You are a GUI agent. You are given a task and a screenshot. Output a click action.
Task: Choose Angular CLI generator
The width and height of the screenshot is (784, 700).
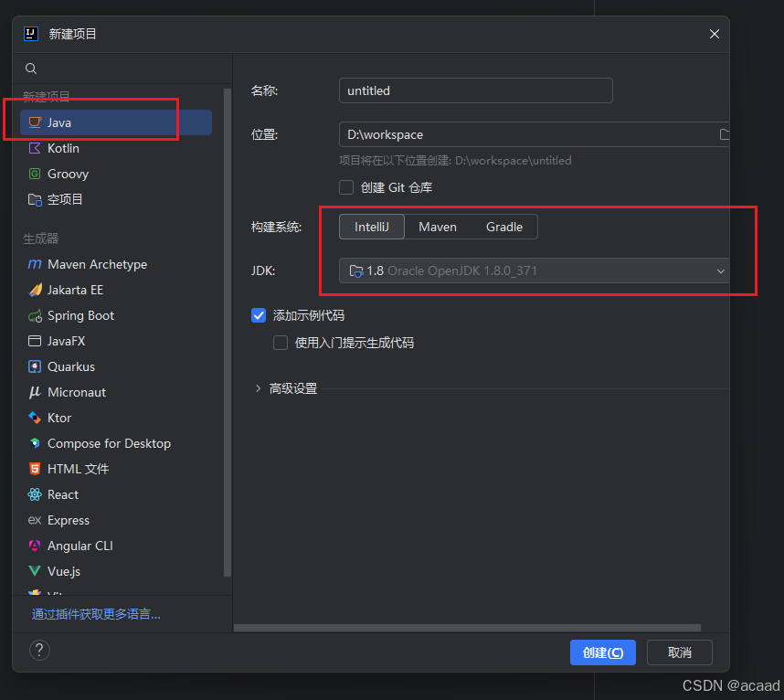116,546
